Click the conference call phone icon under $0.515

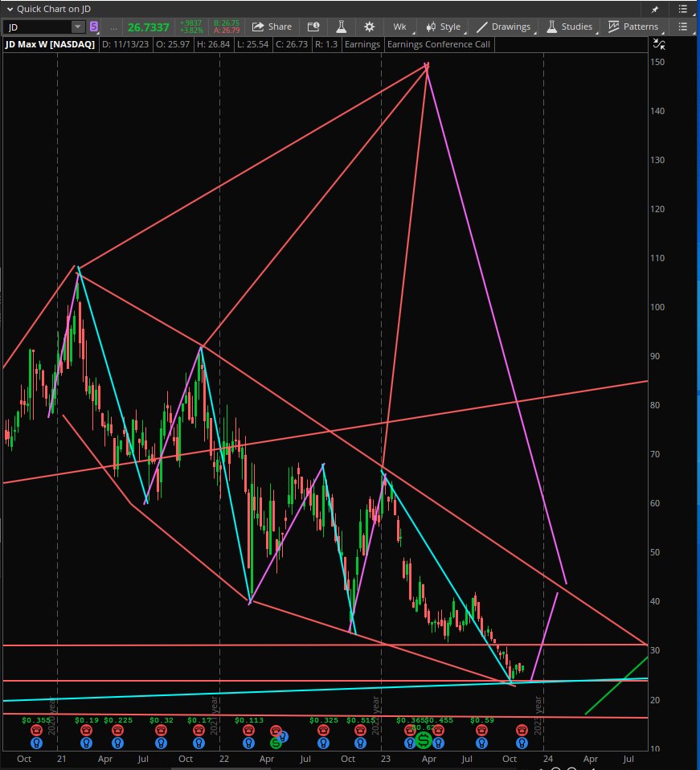tap(360, 731)
